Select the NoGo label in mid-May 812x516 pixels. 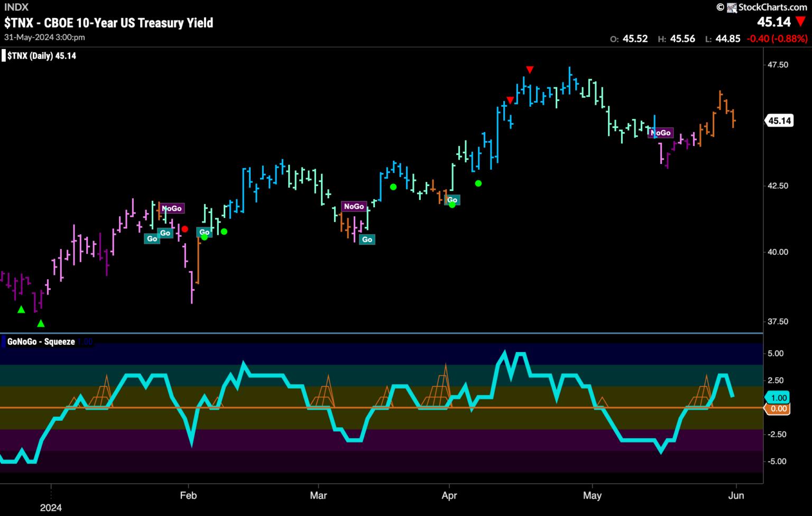coord(661,133)
